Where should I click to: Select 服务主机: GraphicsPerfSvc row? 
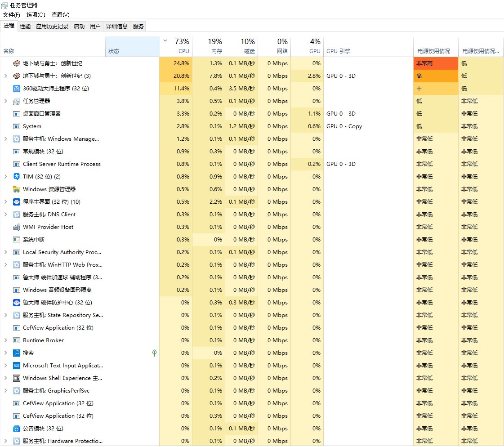[x=252, y=391]
